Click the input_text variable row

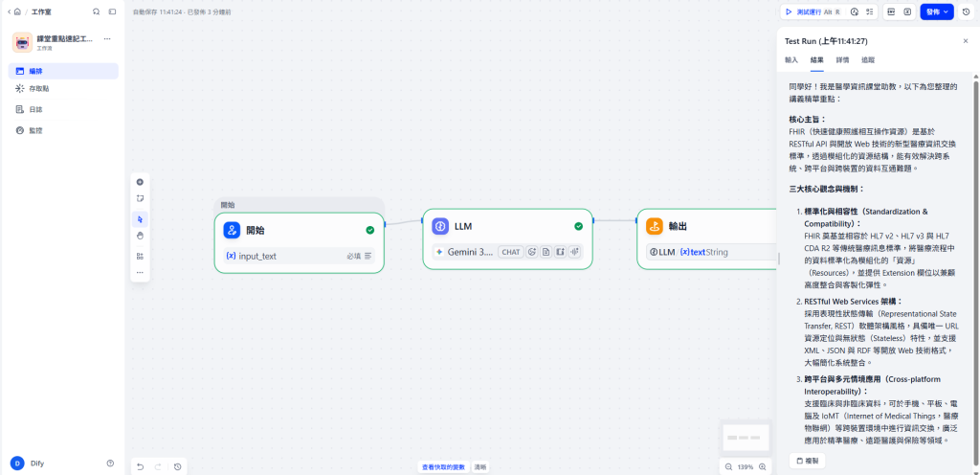(300, 256)
